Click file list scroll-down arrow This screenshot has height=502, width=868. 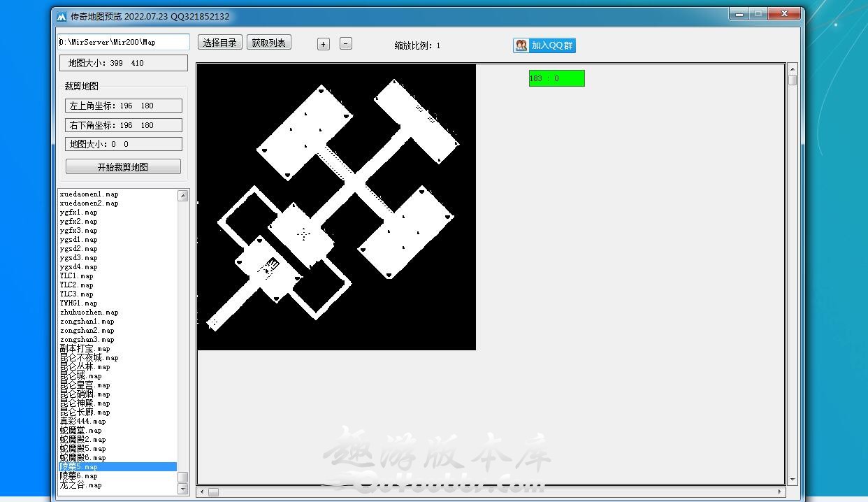[x=183, y=489]
